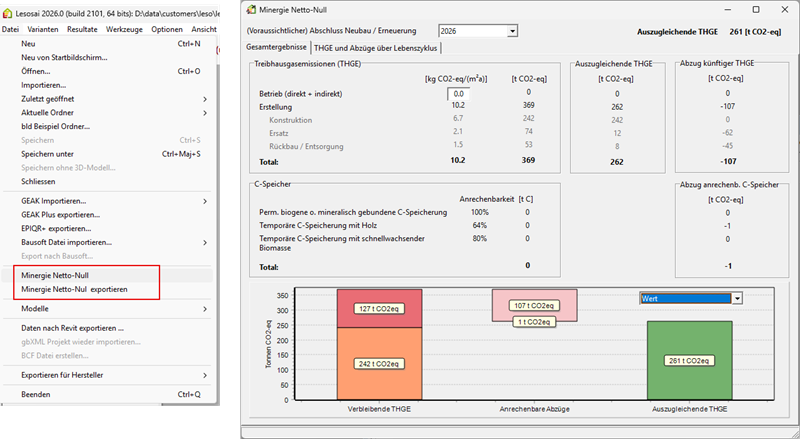This screenshot has height=440, width=800.
Task: Open the Varianten menu
Action: tap(42, 29)
